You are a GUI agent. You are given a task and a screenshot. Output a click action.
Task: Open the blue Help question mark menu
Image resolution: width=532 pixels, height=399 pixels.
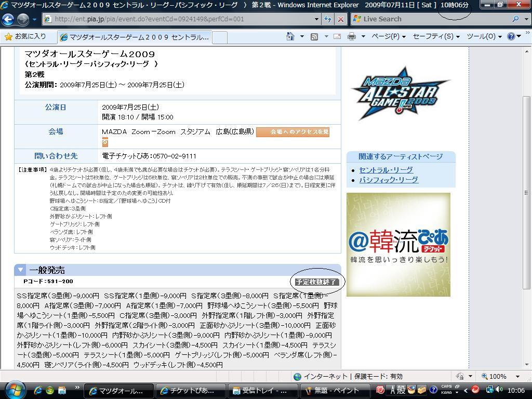click(x=514, y=36)
